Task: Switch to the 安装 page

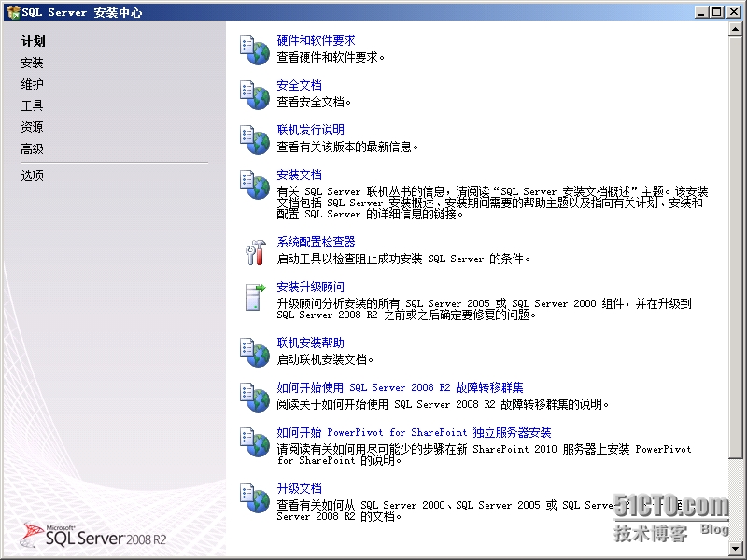Action: (32, 63)
